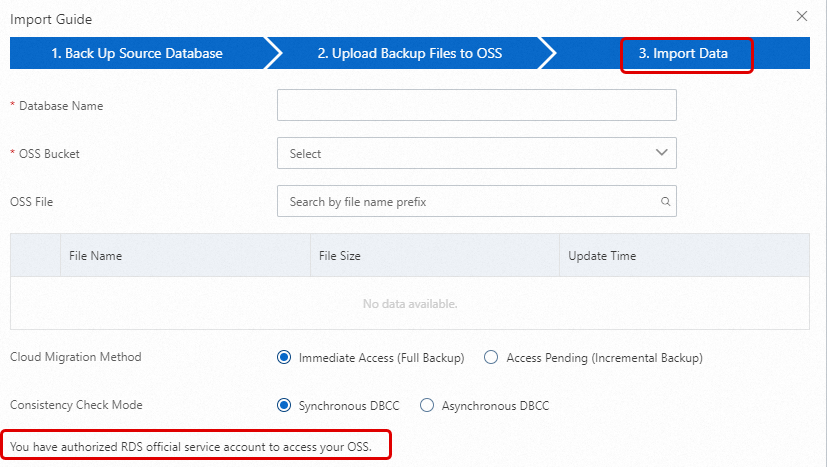Screen dimensions: 827x467
Task: Click the search magnifier icon in OSS File
Action: (665, 202)
